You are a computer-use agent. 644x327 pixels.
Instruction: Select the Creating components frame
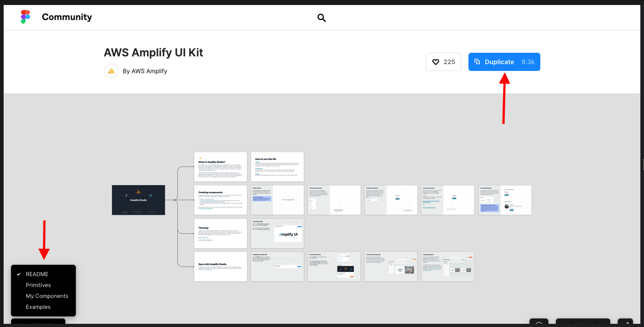[x=221, y=200]
